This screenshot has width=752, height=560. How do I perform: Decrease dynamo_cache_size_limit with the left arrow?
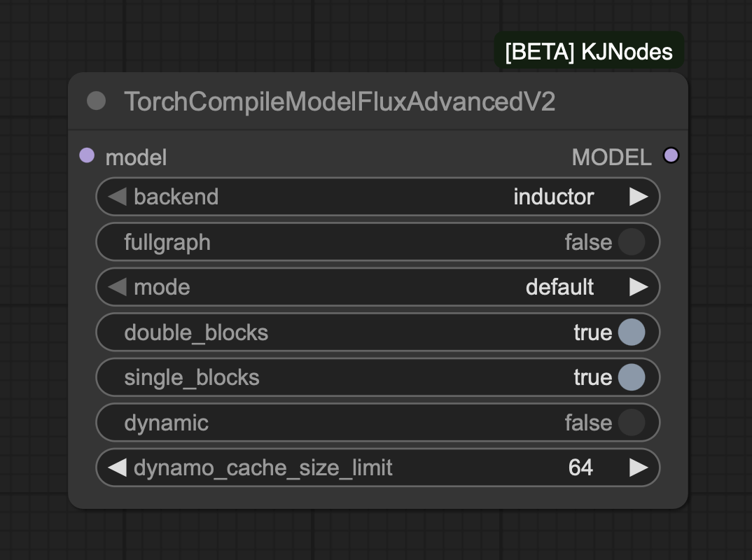point(118,468)
